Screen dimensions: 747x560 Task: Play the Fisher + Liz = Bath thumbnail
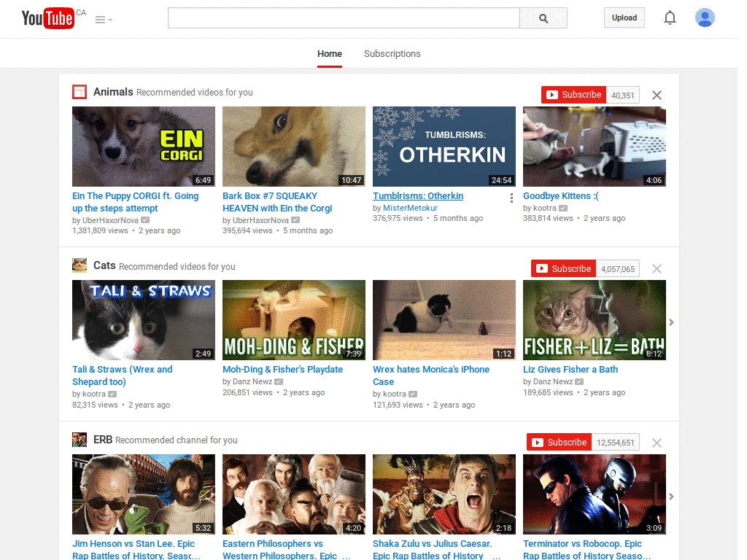595,320
